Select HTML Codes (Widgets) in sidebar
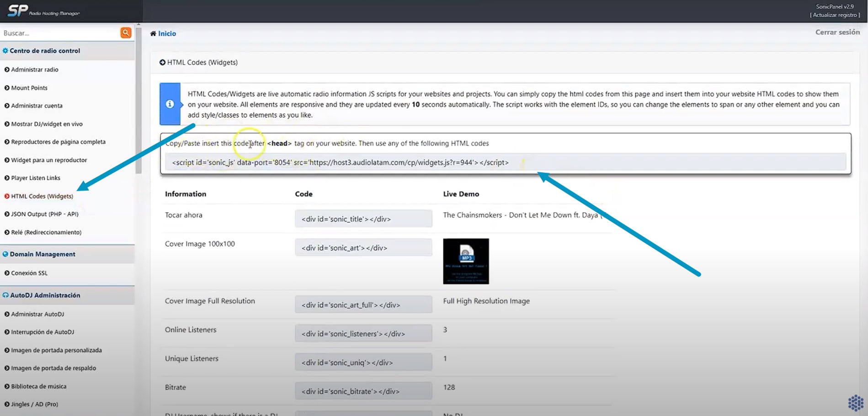868x416 pixels. point(42,196)
